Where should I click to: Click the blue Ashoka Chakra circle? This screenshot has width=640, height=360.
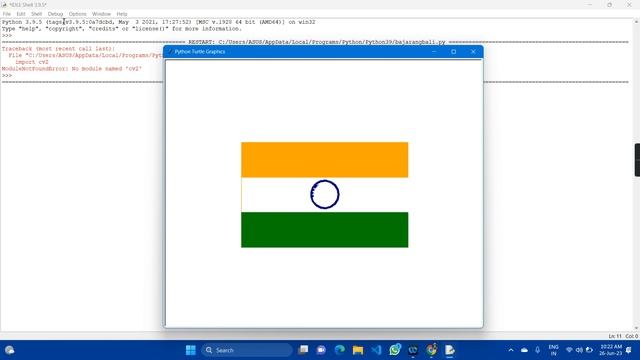click(x=324, y=194)
